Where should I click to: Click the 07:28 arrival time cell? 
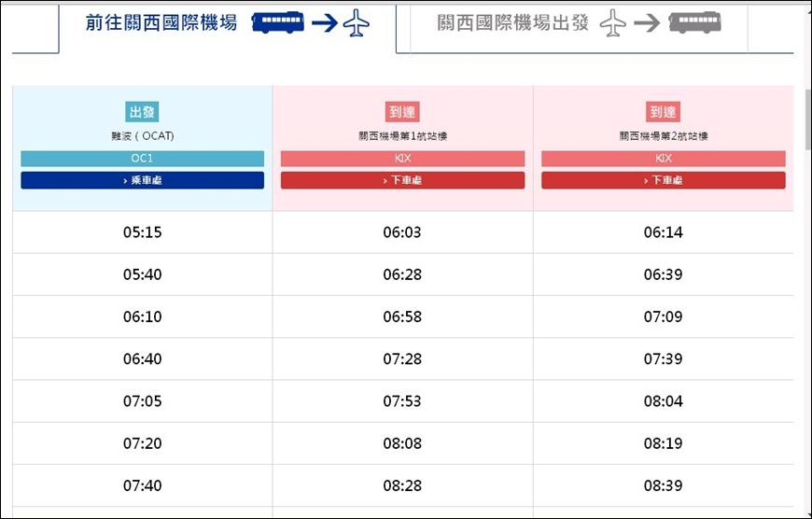(402, 359)
